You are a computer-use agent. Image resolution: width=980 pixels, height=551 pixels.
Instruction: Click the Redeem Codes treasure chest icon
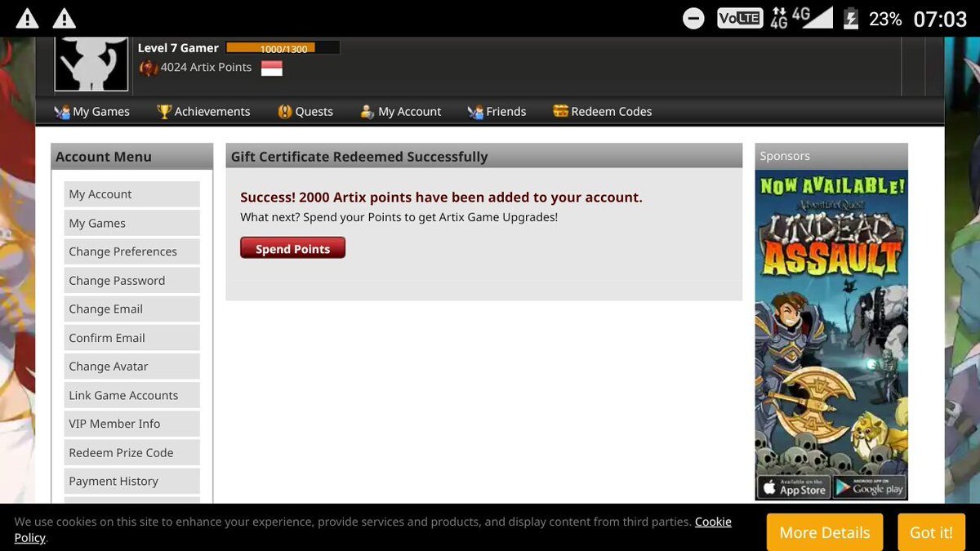coord(560,111)
